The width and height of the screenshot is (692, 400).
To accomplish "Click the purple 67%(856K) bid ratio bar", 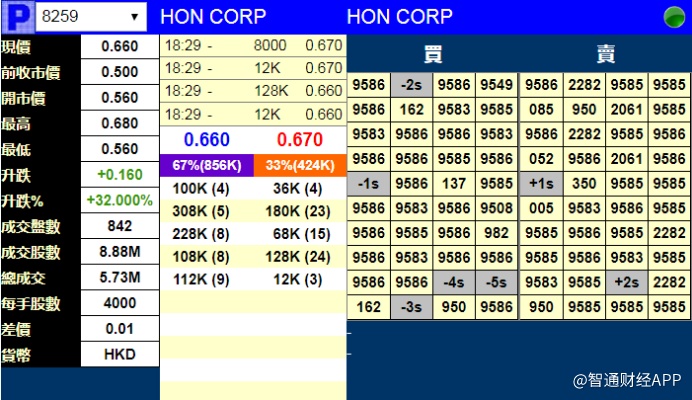I will [x=207, y=166].
